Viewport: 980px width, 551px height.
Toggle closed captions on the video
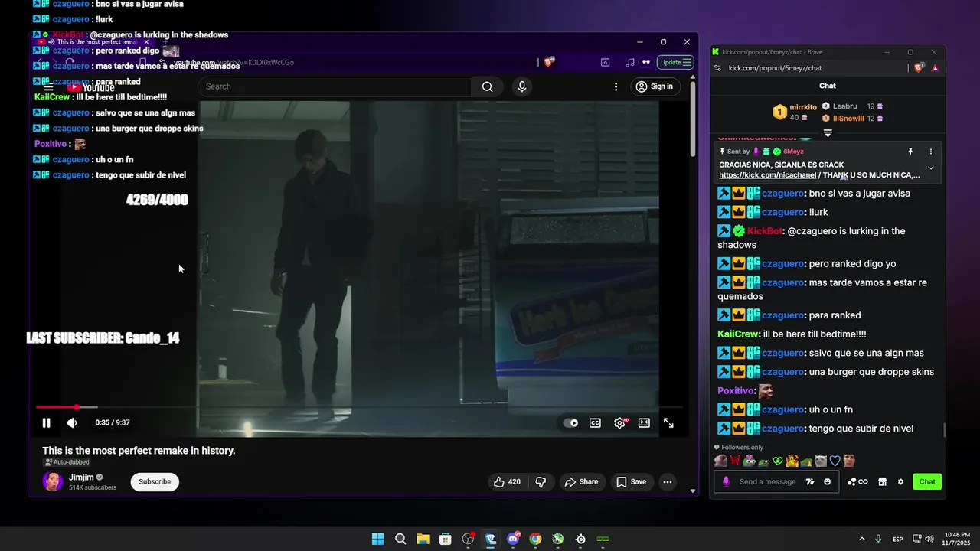[x=595, y=422]
